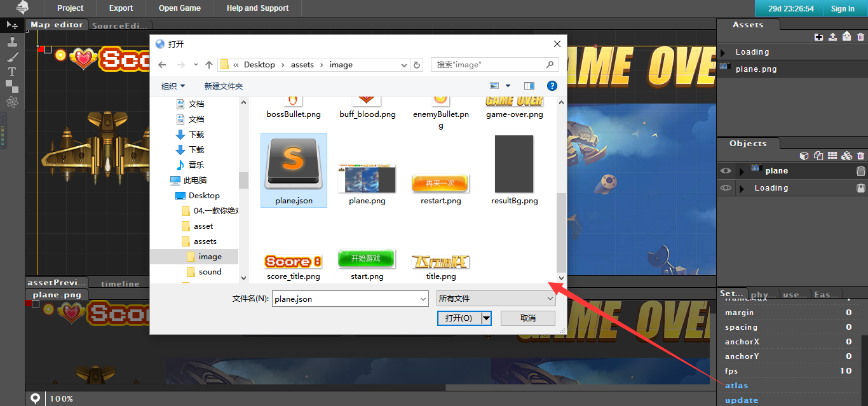This screenshot has height=406, width=868.
Task: Select the atom physics tool
Action: (12, 102)
